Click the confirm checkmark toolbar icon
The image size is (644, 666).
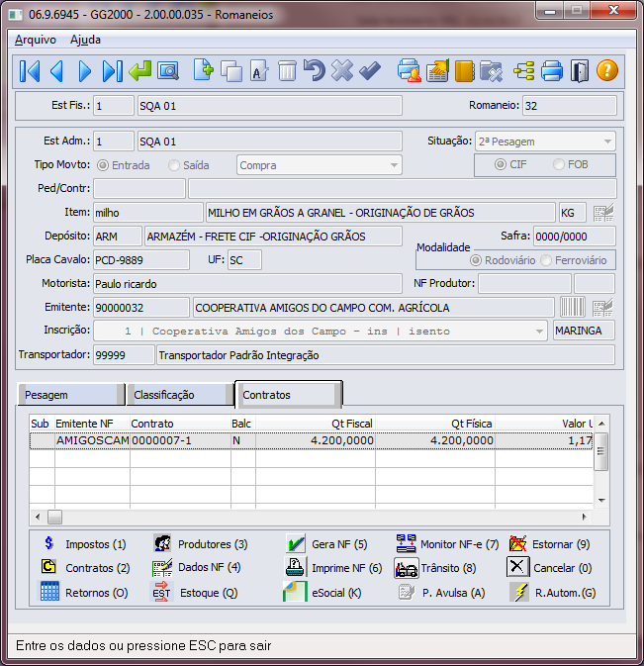[x=370, y=70]
